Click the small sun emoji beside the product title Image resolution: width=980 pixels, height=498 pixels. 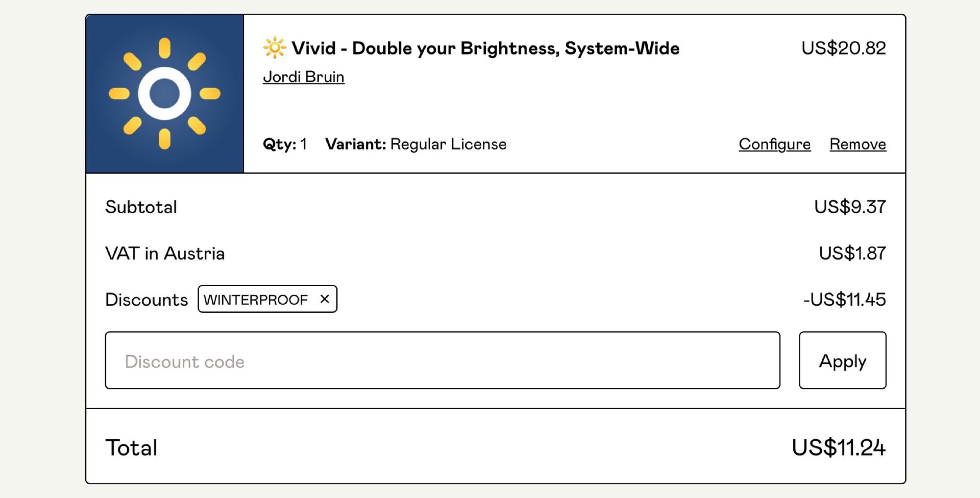[x=274, y=48]
